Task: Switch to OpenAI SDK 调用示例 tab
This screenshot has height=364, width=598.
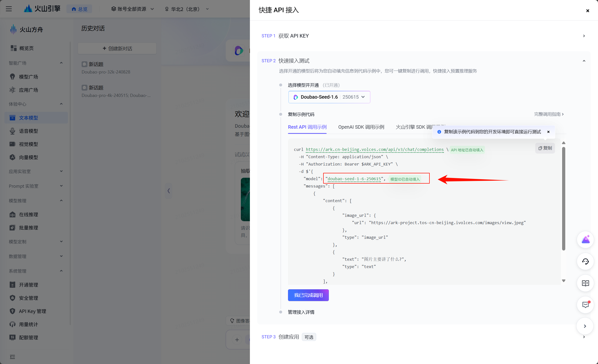Action: pos(361,127)
